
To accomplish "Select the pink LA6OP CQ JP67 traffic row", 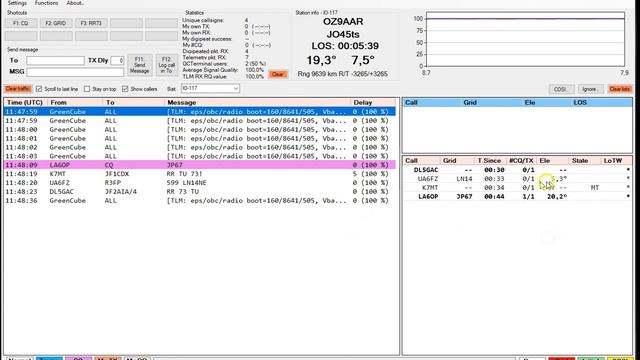I will tap(200, 165).
